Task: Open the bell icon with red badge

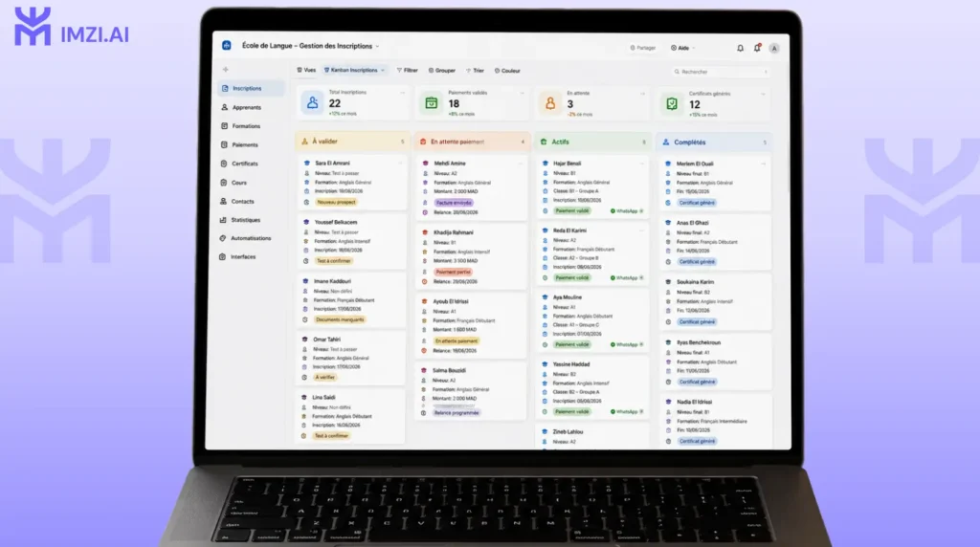Action: [x=757, y=48]
